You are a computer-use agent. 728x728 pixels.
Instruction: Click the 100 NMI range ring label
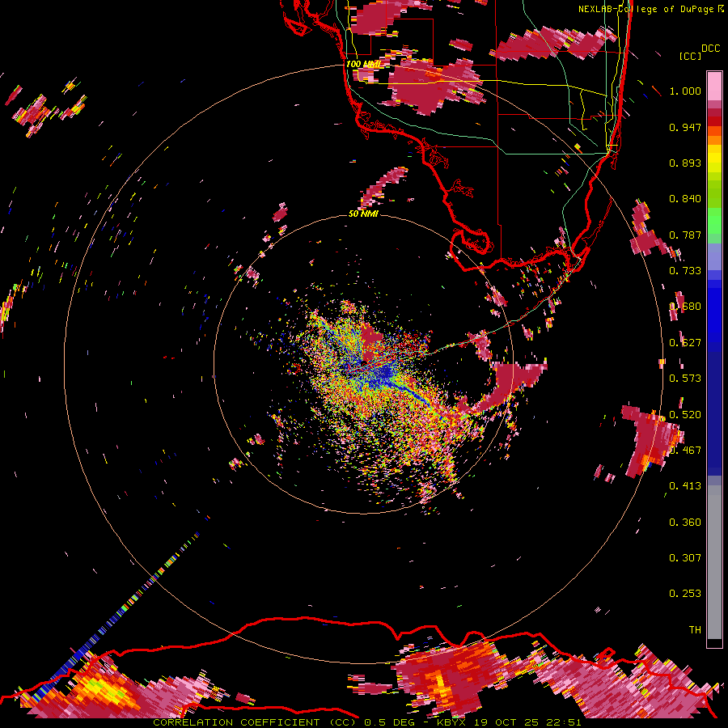click(362, 64)
